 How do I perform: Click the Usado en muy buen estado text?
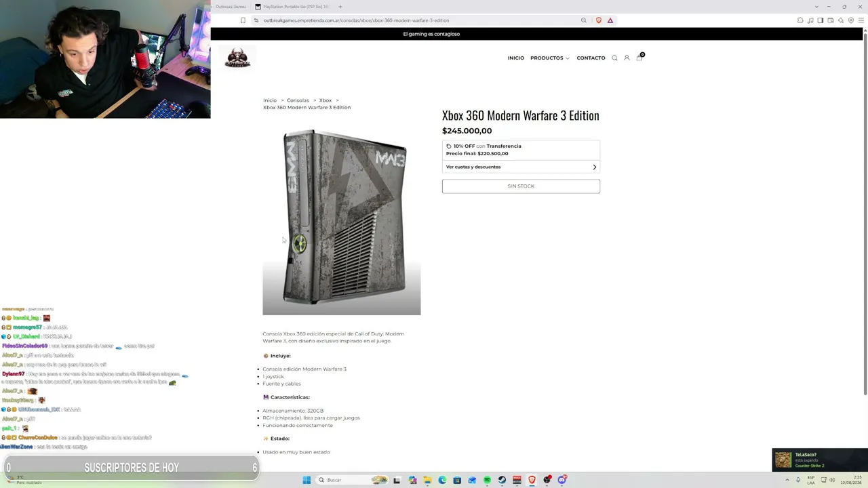296,452
